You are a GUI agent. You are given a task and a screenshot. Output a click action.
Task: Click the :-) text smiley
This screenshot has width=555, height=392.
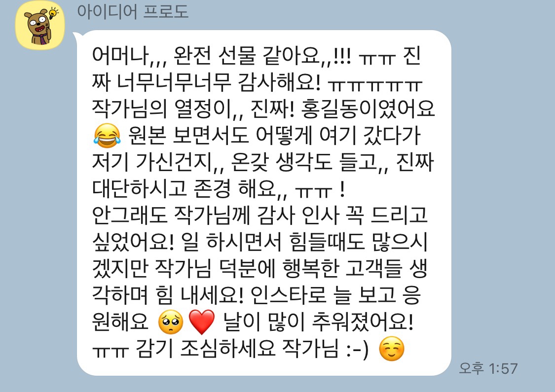[358, 349]
